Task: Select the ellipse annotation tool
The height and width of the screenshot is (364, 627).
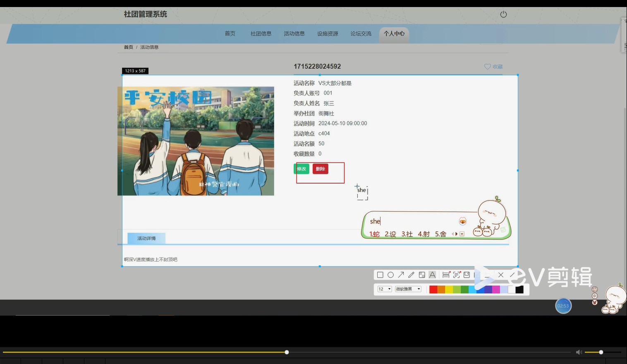Action: pyautogui.click(x=391, y=275)
